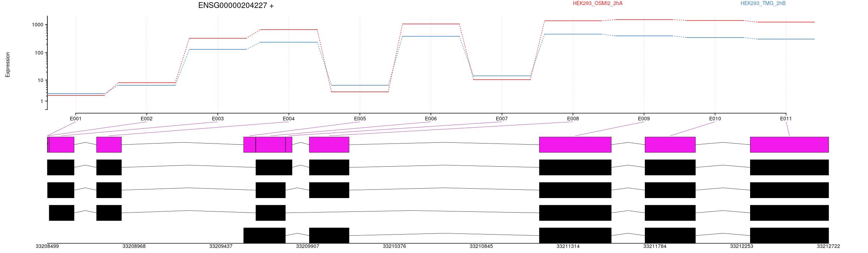Screen dimensions: 868x253
Task: Select exon label E002
Action: pos(146,119)
